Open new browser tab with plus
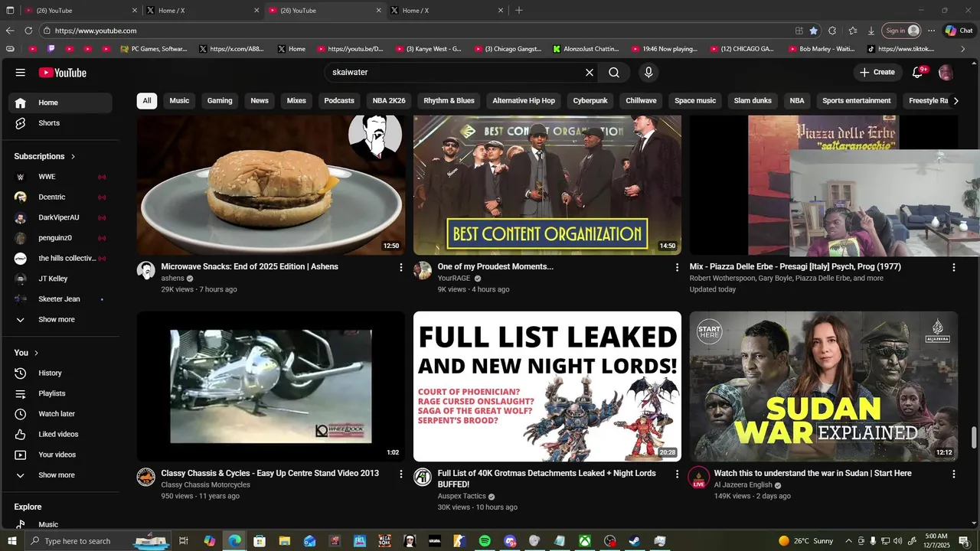 (519, 11)
